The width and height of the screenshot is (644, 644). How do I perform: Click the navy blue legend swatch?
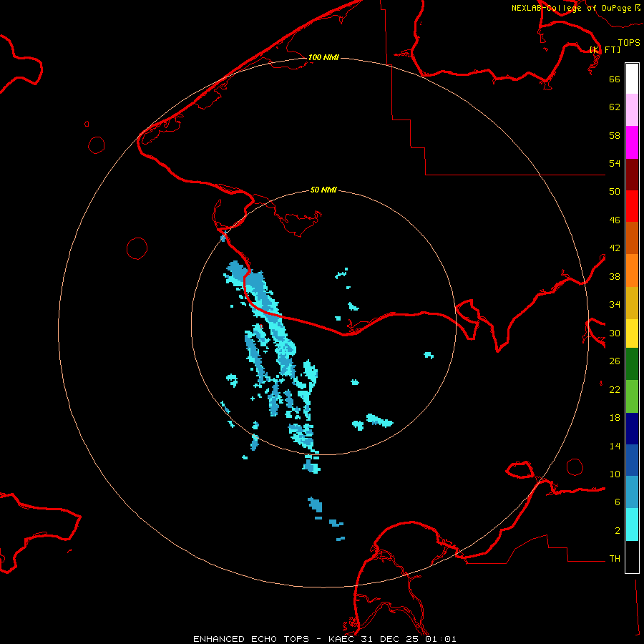coord(632,429)
